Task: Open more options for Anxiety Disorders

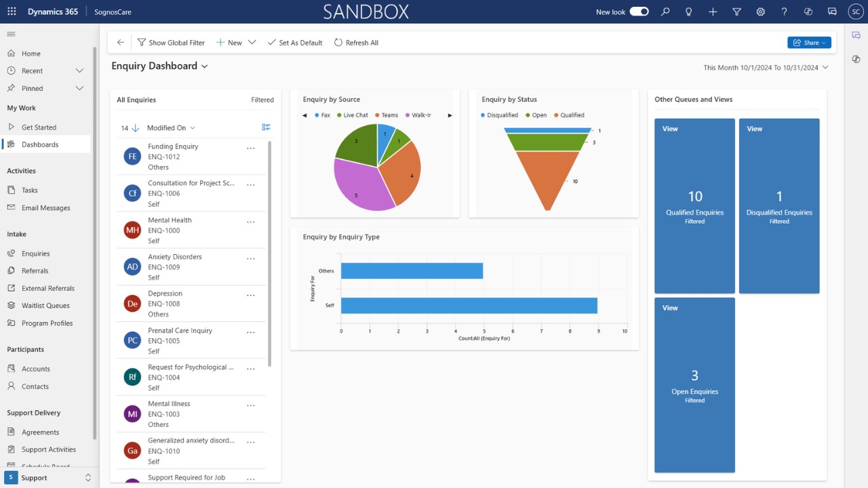Action: click(251, 258)
